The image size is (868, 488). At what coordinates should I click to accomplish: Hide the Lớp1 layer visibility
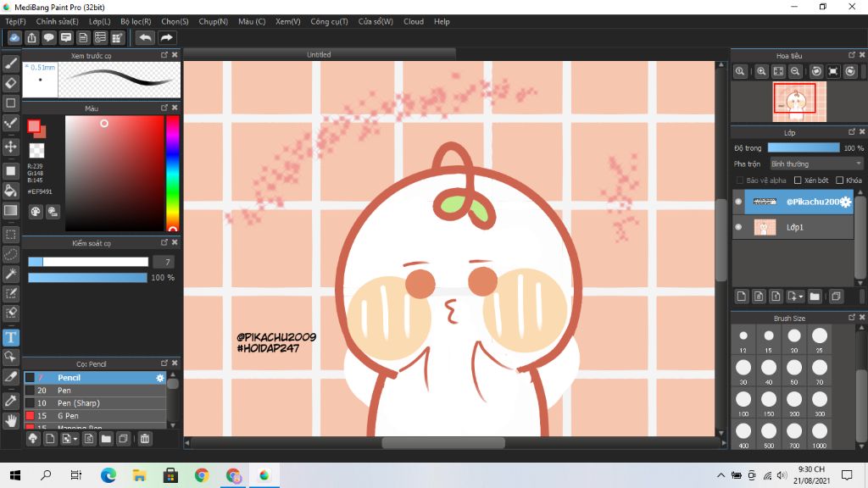pyautogui.click(x=738, y=227)
